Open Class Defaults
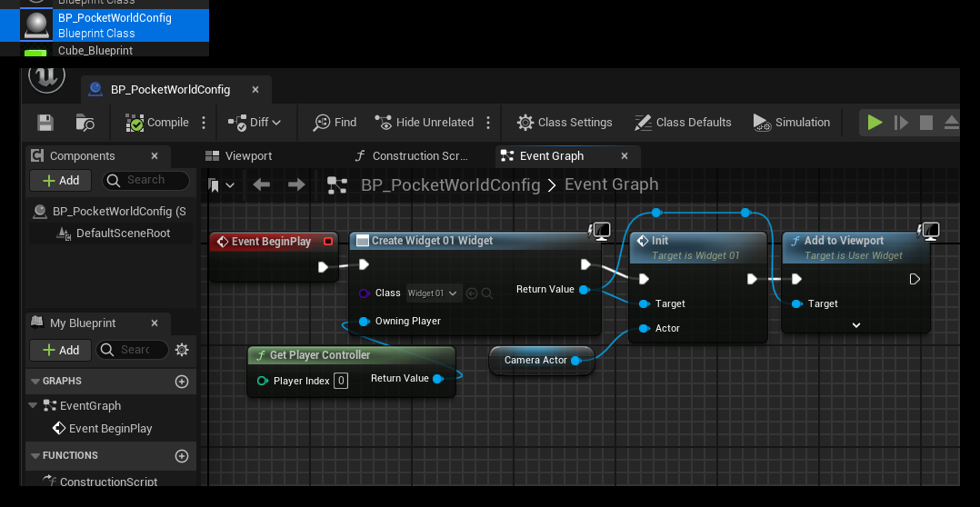This screenshot has width=980, height=507. click(x=683, y=123)
